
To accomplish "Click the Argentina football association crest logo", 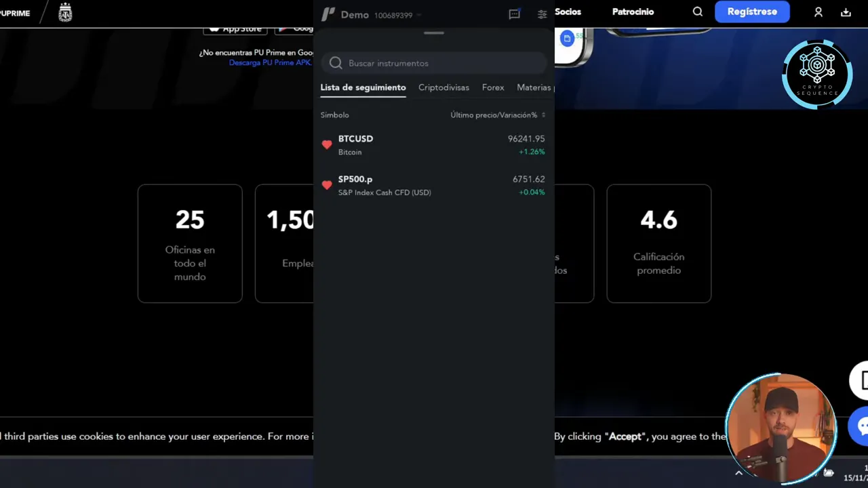I will (x=65, y=12).
